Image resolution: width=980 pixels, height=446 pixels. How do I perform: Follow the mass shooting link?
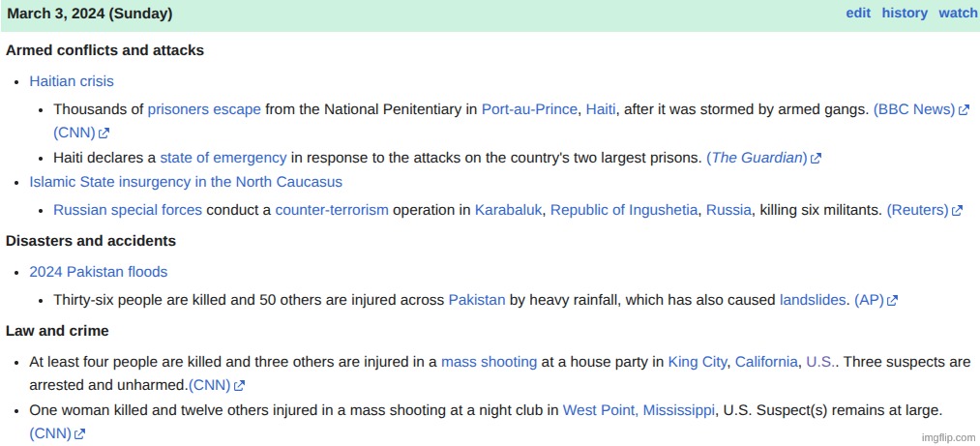[489, 362]
